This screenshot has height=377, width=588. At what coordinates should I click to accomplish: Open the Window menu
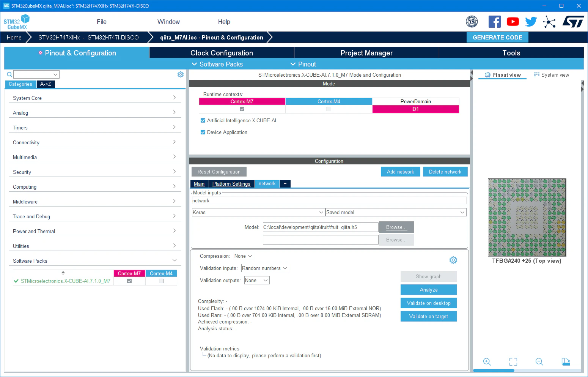coord(168,22)
